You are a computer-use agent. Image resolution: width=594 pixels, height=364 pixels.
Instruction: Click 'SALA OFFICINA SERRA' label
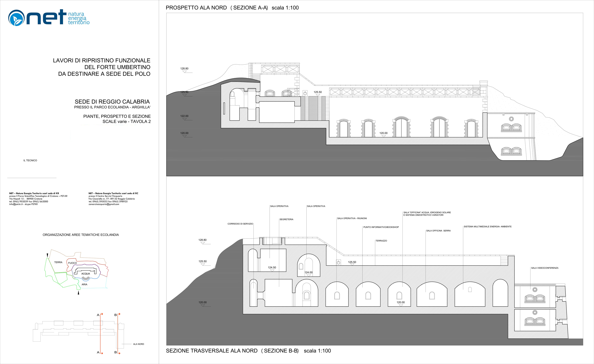[438, 231]
